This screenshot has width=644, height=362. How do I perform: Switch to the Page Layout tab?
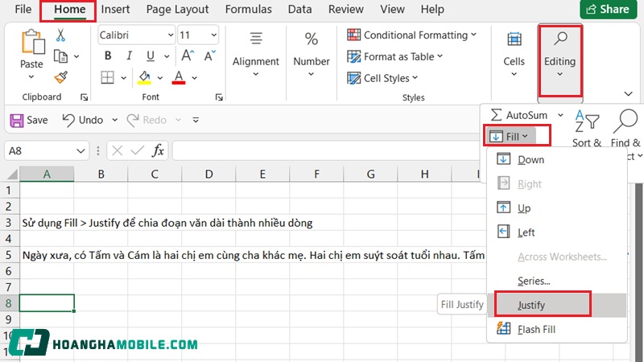(179, 10)
